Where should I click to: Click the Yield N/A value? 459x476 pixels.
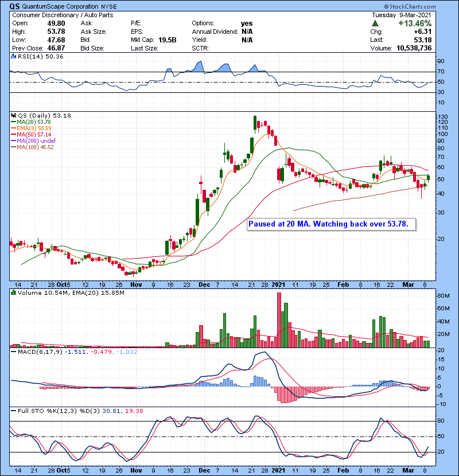247,40
